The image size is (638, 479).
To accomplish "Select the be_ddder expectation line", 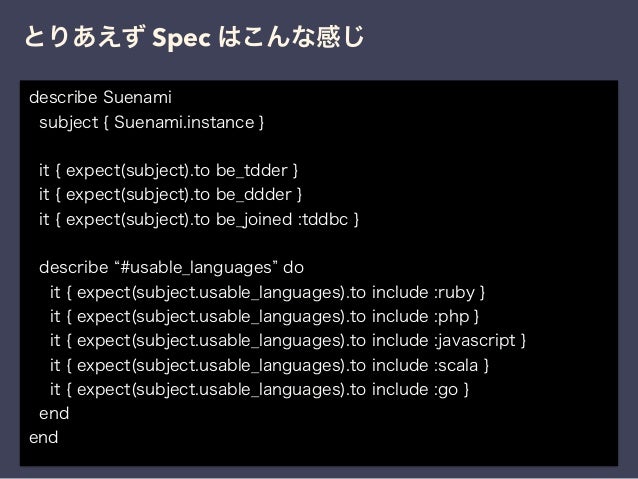I will click(x=170, y=195).
